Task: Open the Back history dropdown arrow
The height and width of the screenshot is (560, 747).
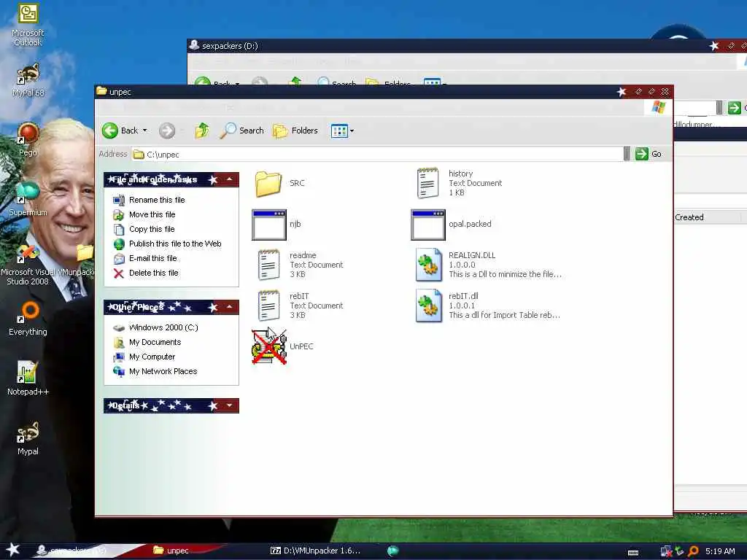Action: (145, 131)
